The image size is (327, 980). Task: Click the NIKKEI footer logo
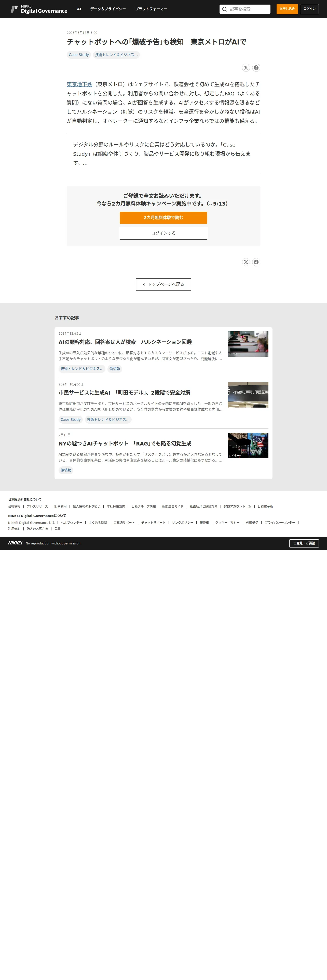(15, 543)
